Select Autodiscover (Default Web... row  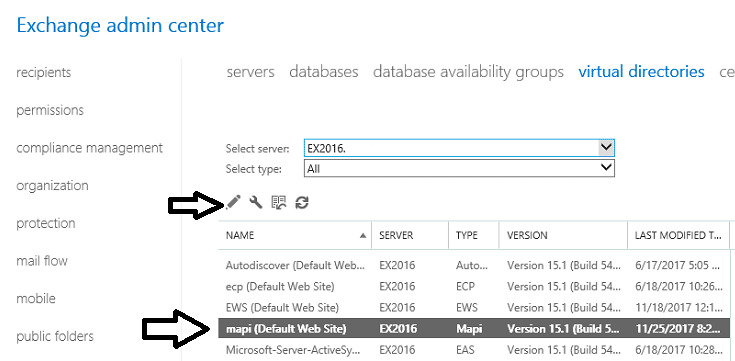pyautogui.click(x=474, y=265)
